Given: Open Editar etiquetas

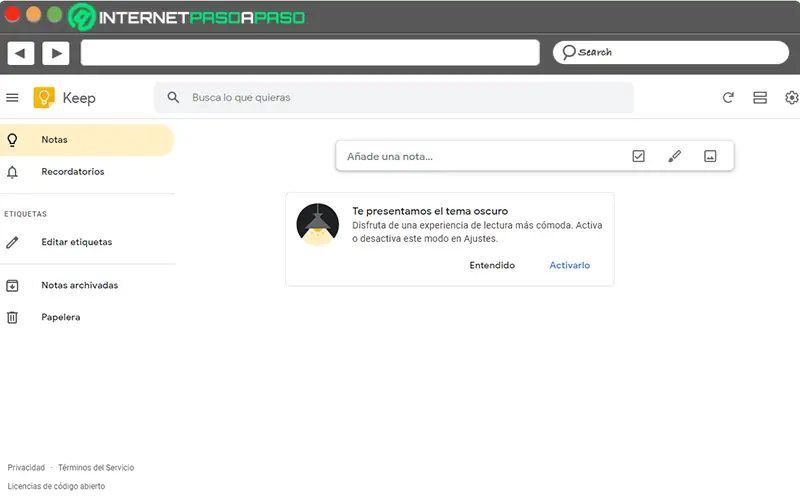Looking at the screenshot, I should tap(87, 242).
